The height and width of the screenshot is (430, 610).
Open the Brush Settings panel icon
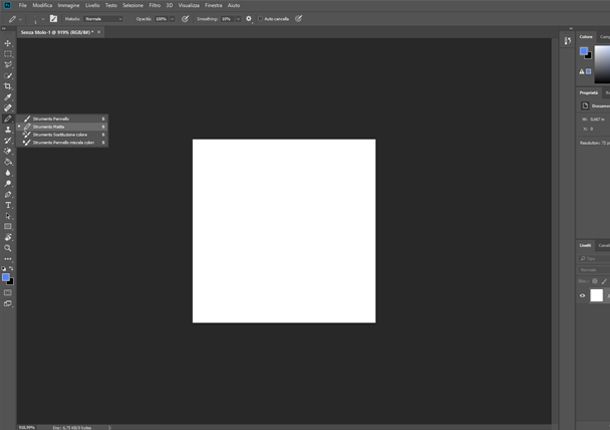tap(54, 19)
